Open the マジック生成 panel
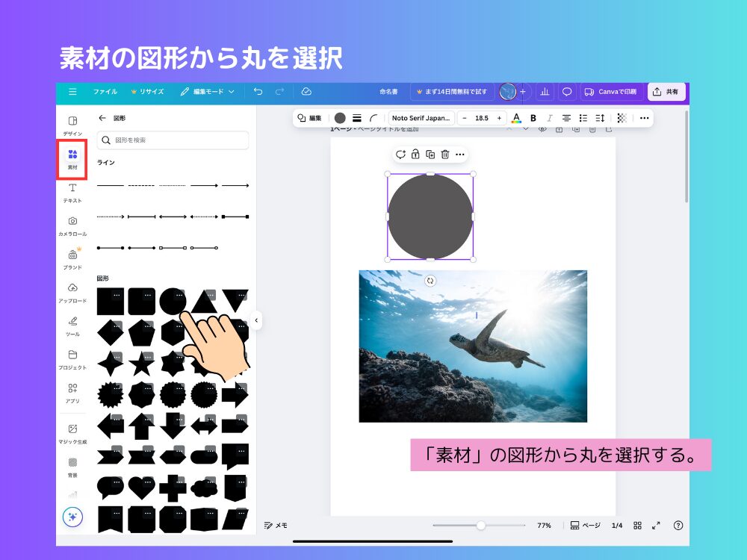747x560 pixels. pyautogui.click(x=72, y=435)
